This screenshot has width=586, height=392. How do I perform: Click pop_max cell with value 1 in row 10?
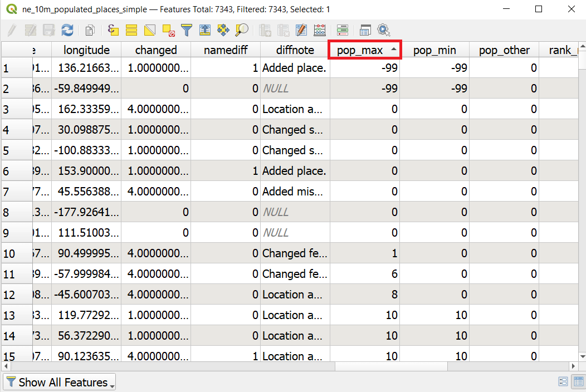click(x=365, y=253)
